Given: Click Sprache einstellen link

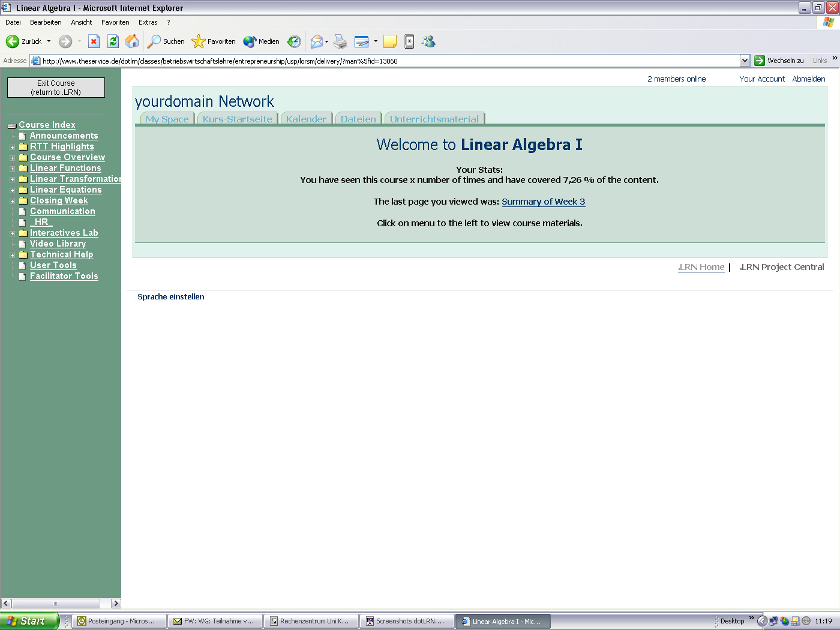Looking at the screenshot, I should (x=170, y=296).
